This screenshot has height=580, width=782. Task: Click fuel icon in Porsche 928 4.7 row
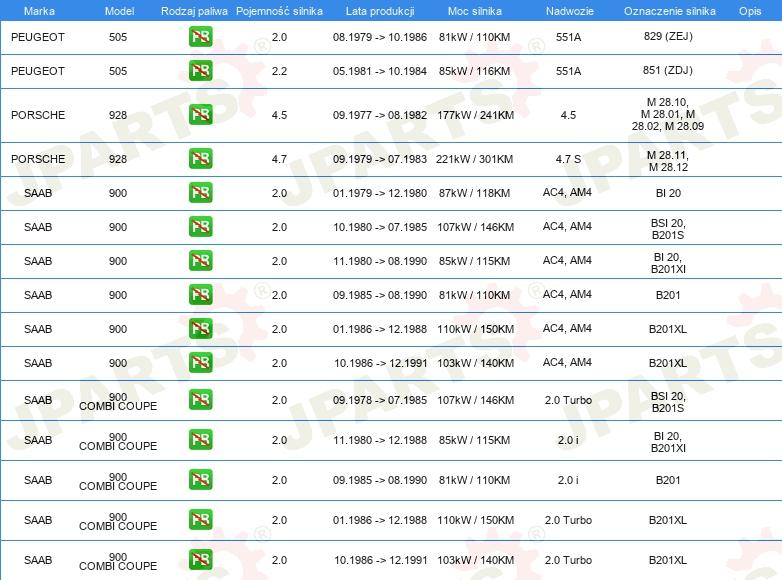click(x=200, y=158)
